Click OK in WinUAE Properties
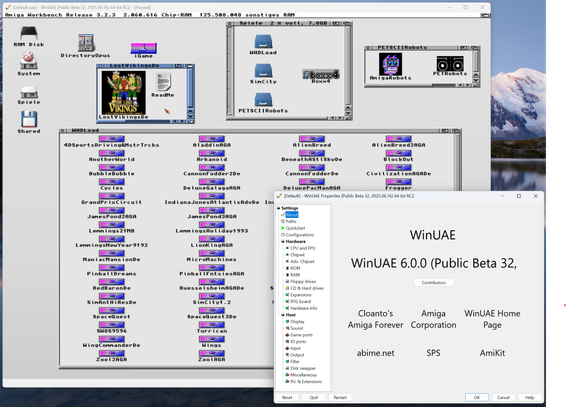This screenshot has height=407, width=566. tap(477, 397)
